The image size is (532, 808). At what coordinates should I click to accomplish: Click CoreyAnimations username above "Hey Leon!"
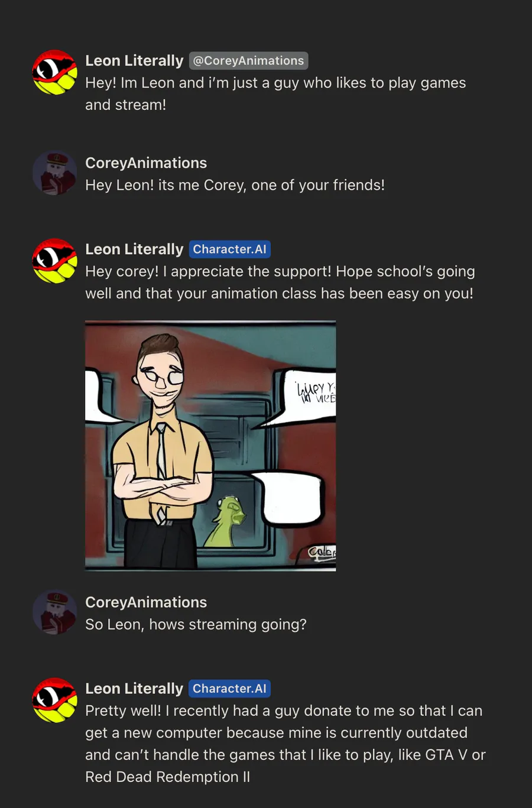[x=146, y=163]
